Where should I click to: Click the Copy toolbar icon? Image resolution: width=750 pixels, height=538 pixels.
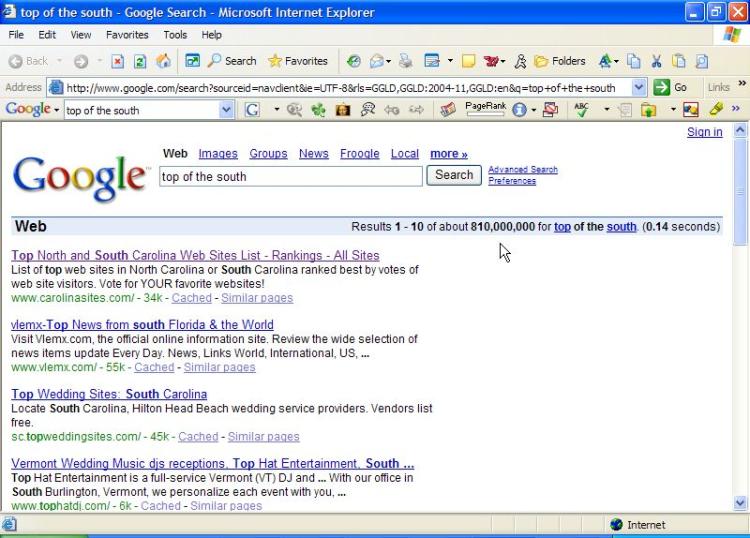pos(634,61)
